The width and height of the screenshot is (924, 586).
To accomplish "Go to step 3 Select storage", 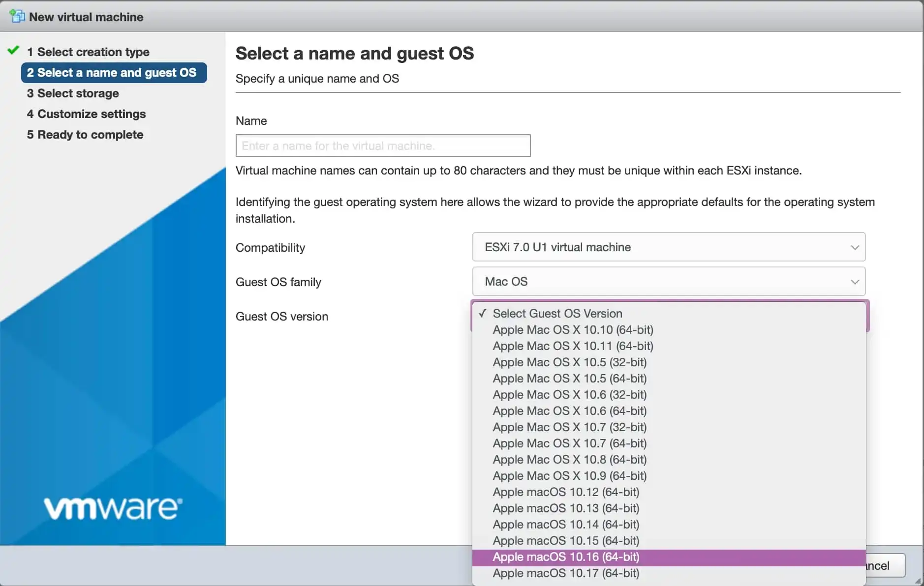I will (x=72, y=93).
